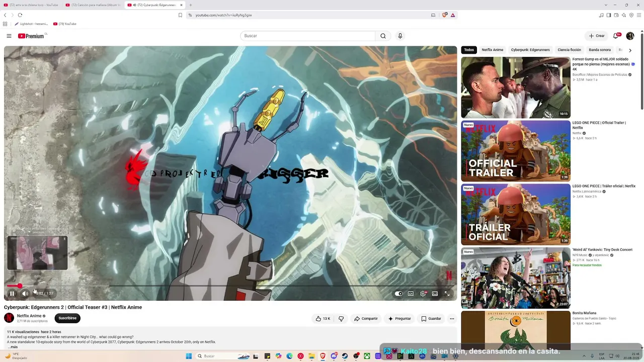Pause the video playback
Viewport: 644px width, 362px height.
pyautogui.click(x=12, y=294)
